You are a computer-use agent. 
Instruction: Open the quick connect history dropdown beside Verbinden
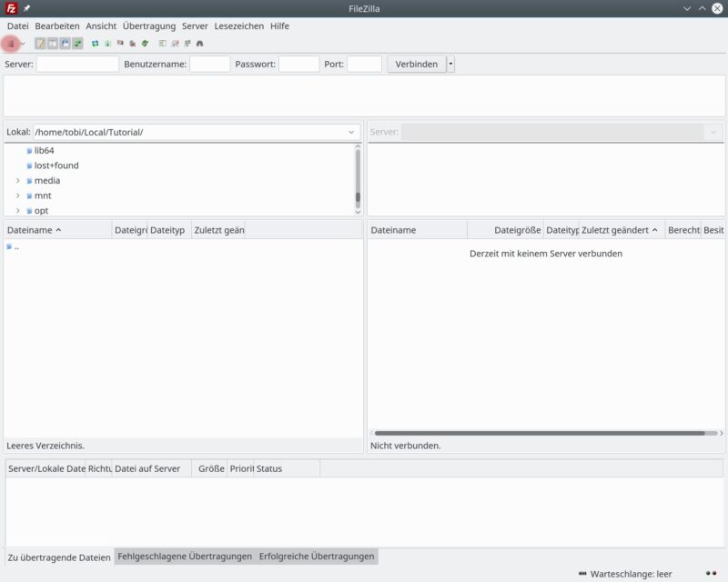[450, 64]
